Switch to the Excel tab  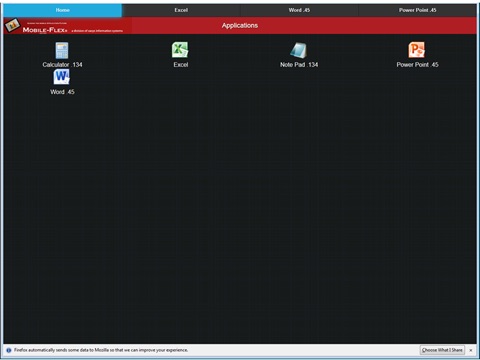(181, 10)
